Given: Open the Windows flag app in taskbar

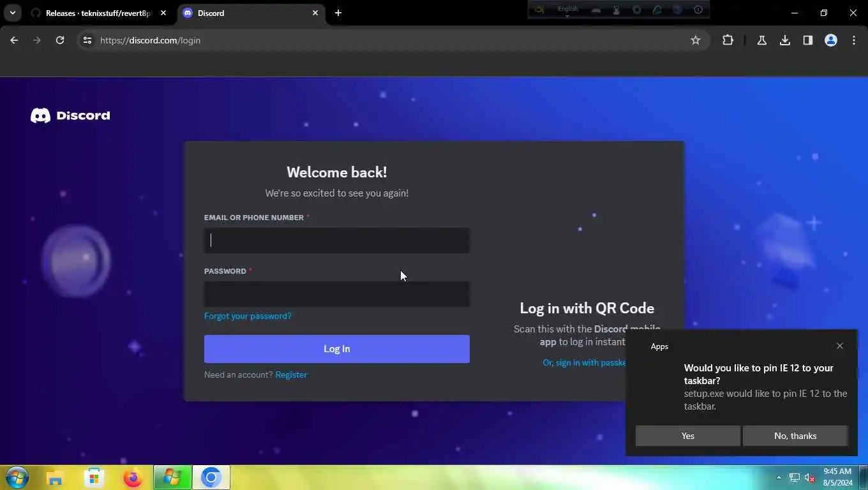Looking at the screenshot, I should pyautogui.click(x=172, y=477).
